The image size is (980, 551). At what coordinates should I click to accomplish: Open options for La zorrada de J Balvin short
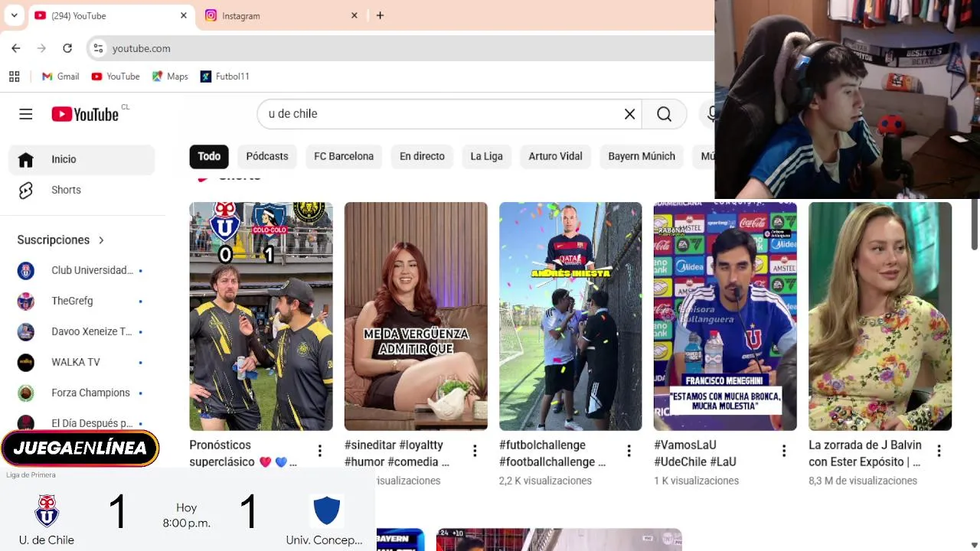coord(939,452)
